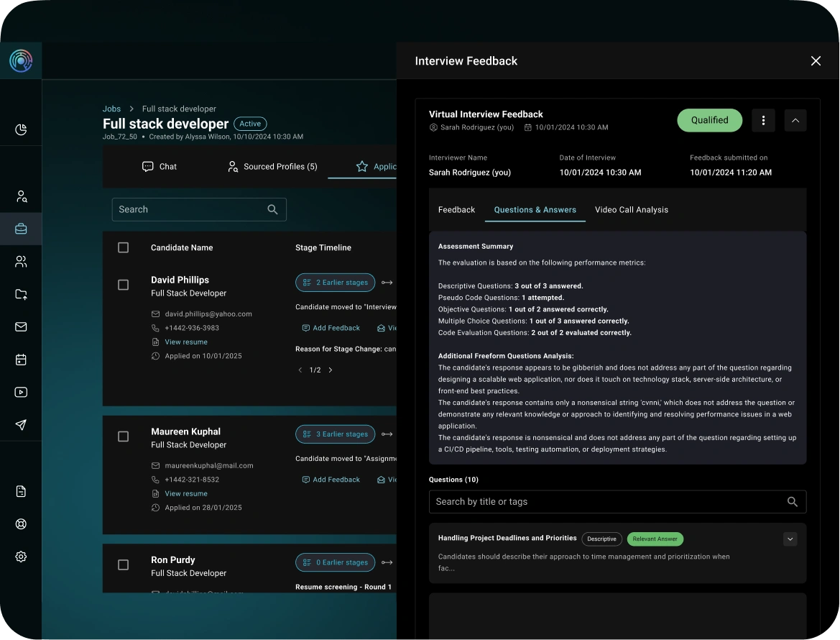
Task: Switch to the Video Call Analysis tab
Action: click(x=631, y=209)
